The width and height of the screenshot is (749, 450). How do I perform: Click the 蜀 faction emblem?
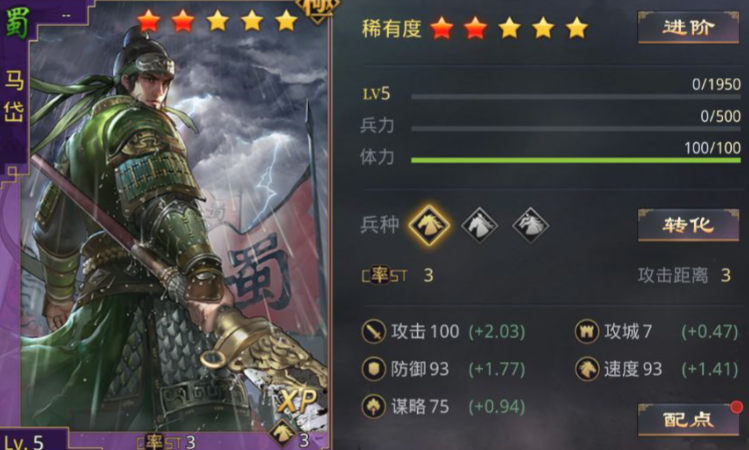pos(16,22)
